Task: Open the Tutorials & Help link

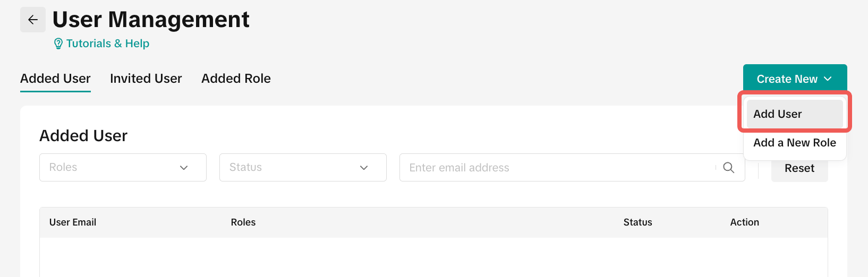Action: [107, 44]
